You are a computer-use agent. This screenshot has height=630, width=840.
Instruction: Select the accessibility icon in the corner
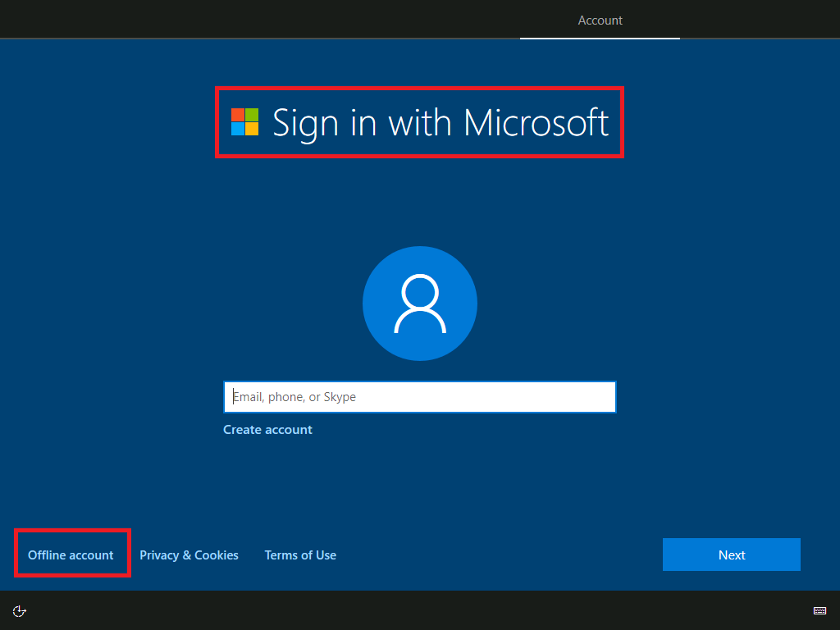pyautogui.click(x=19, y=610)
